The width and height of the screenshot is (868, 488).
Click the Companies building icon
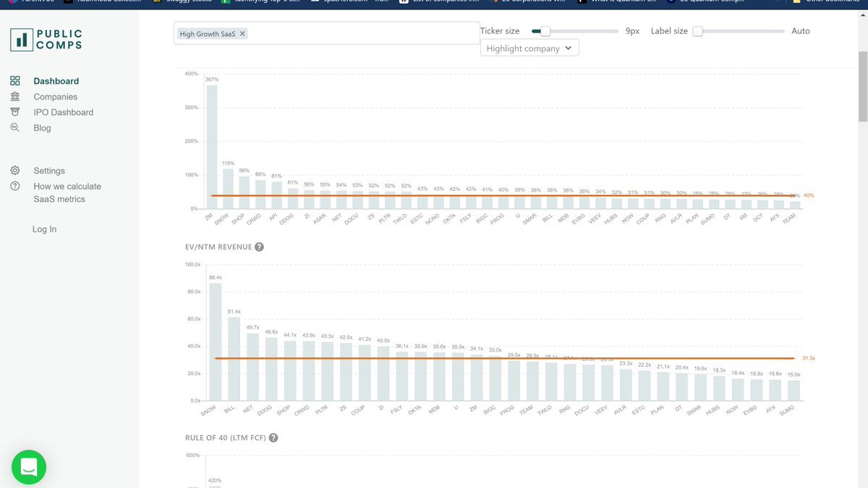coord(14,96)
